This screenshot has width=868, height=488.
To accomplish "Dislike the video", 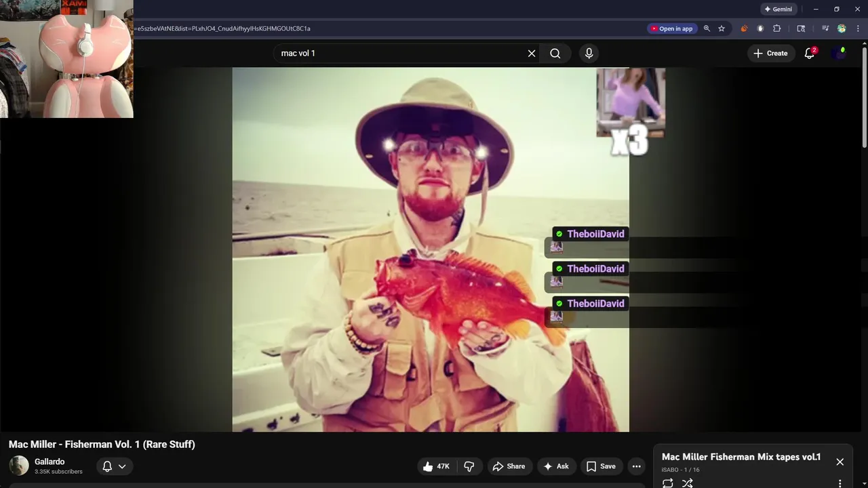I will [x=469, y=466].
